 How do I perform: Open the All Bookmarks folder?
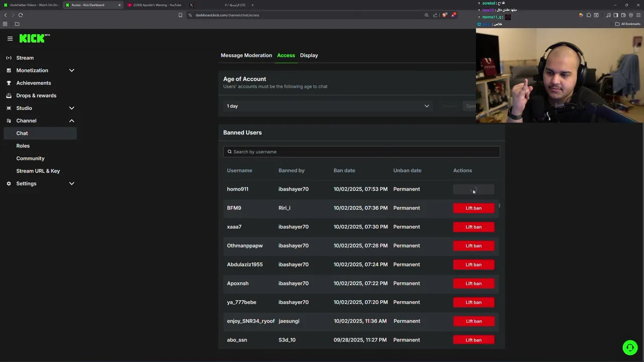627,24
